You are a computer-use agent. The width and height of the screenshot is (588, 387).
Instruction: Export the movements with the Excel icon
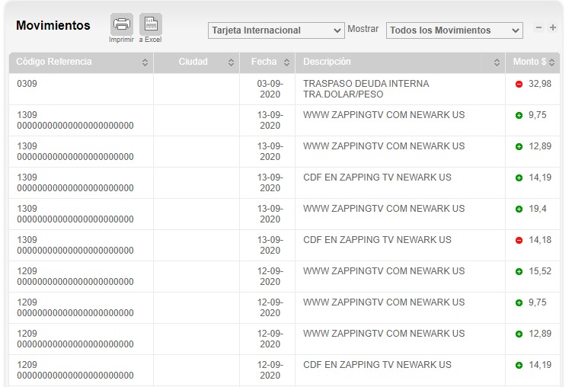pyautogui.click(x=151, y=24)
